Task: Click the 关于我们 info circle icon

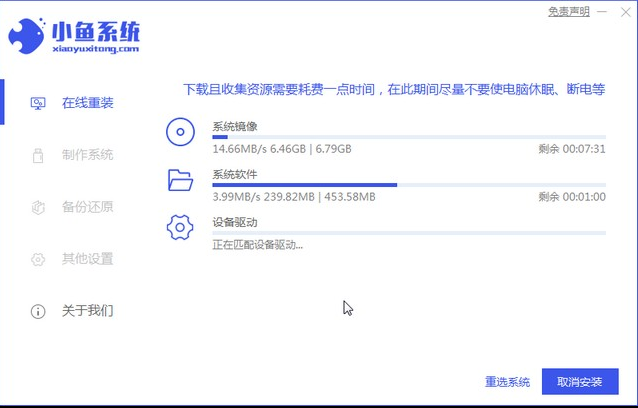Action: (x=38, y=311)
